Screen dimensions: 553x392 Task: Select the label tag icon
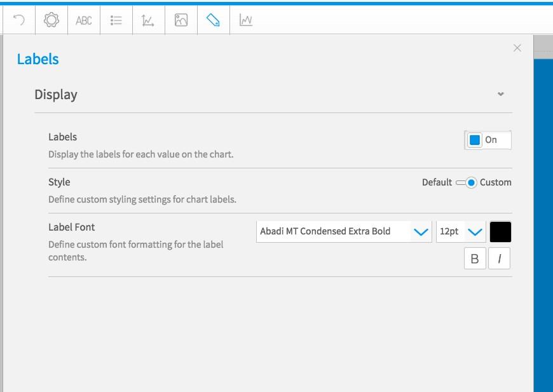(213, 20)
